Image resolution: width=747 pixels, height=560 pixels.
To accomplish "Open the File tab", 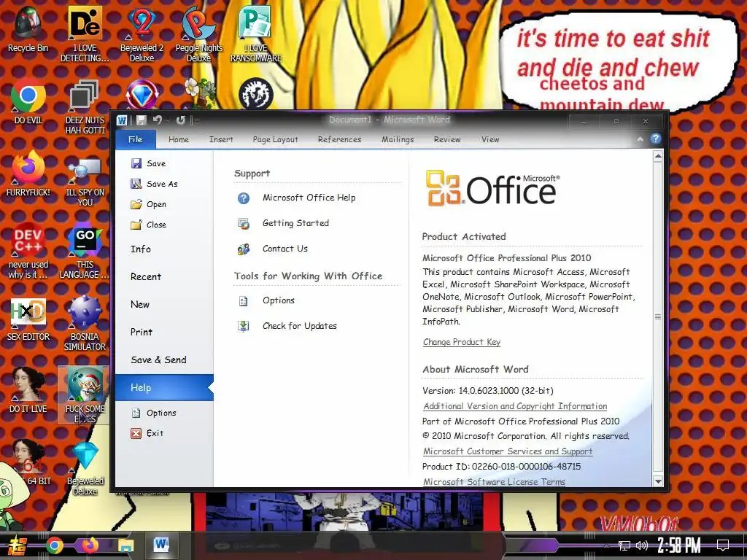I will coord(135,139).
